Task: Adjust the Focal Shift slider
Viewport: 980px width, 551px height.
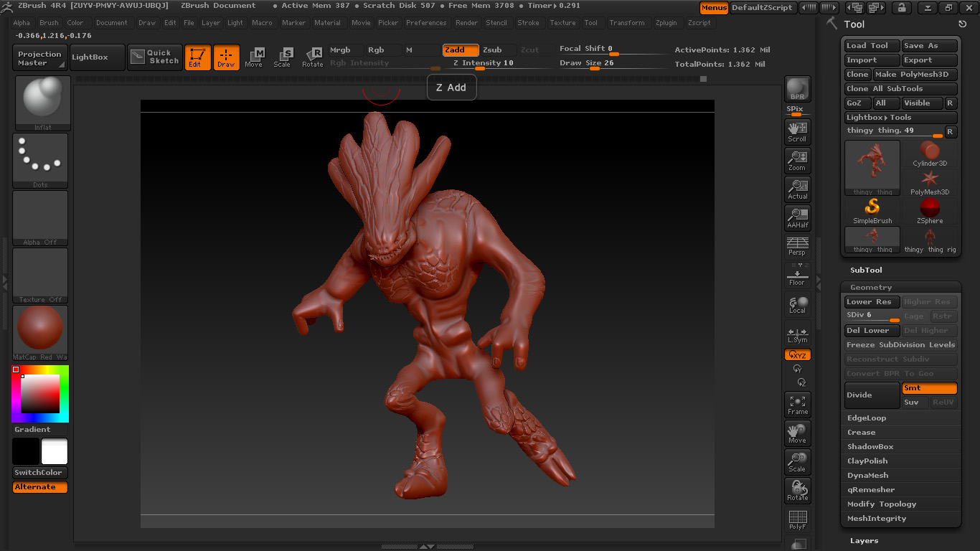Action: [614, 50]
